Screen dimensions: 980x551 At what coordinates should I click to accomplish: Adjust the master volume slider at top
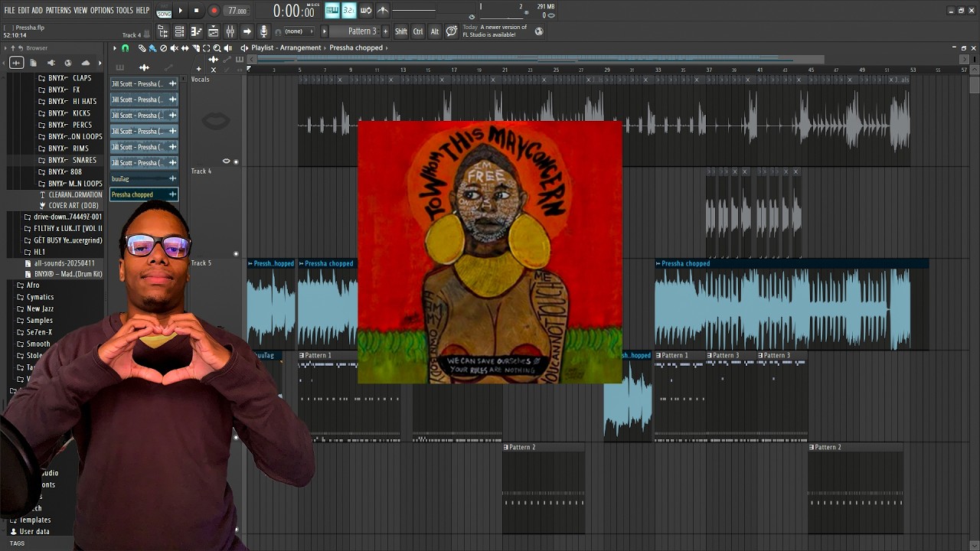pos(413,10)
